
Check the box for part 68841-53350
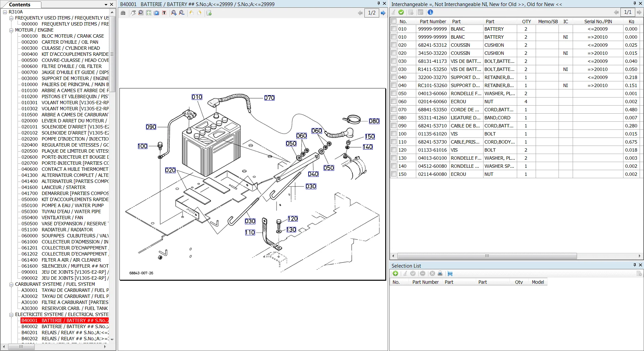pos(394,110)
